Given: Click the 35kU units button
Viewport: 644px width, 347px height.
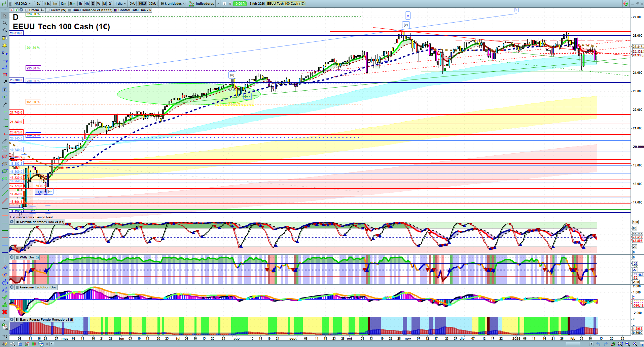Looking at the screenshot, I should (153, 4).
